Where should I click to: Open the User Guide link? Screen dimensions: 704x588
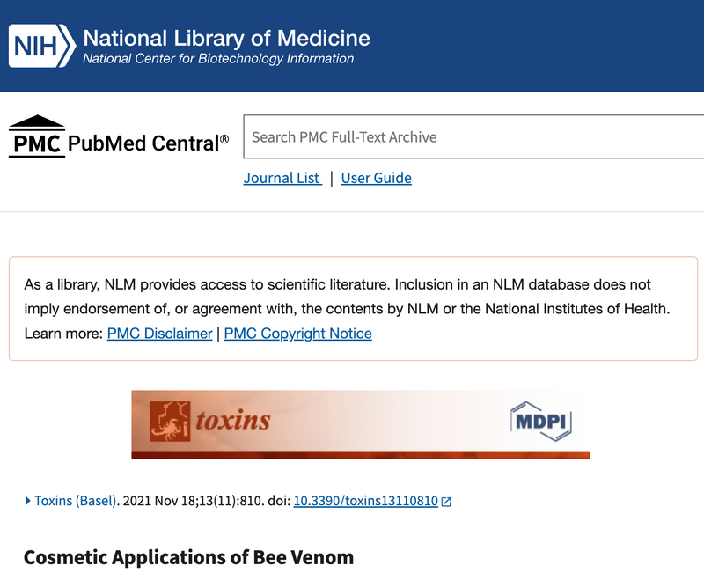pyautogui.click(x=376, y=178)
